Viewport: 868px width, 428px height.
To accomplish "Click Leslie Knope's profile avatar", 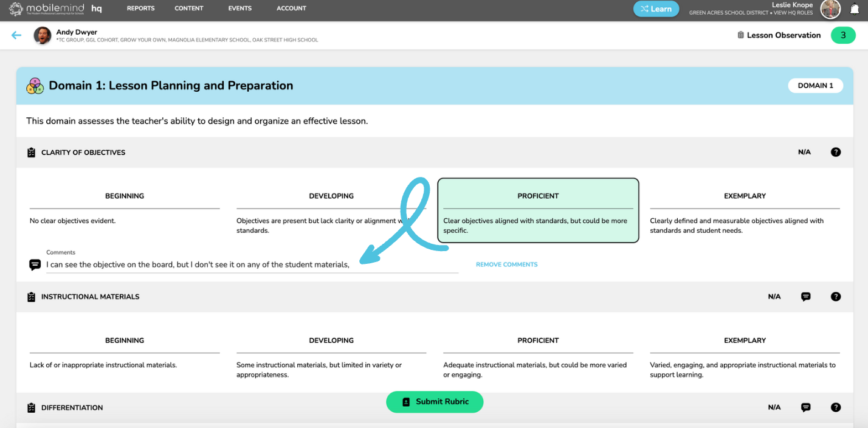I will [x=830, y=9].
